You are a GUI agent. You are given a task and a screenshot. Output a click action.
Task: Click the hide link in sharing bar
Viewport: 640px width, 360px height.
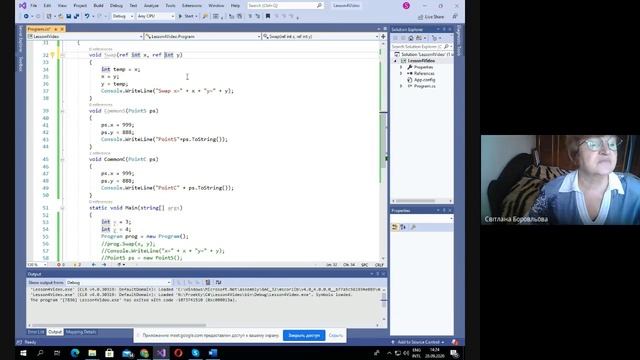click(336, 336)
